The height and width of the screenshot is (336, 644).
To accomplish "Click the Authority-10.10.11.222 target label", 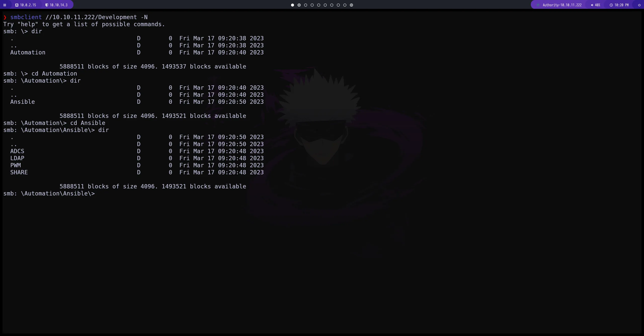I will 562,5.
